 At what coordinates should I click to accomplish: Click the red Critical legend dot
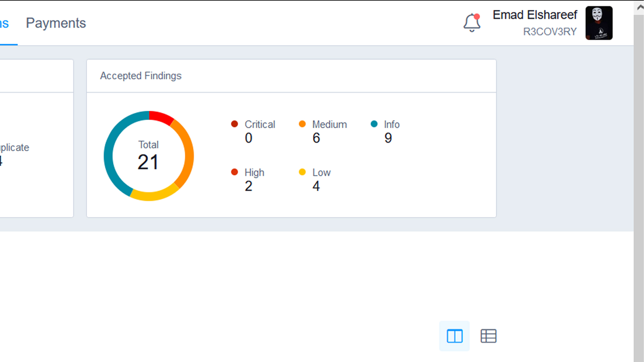click(x=234, y=124)
